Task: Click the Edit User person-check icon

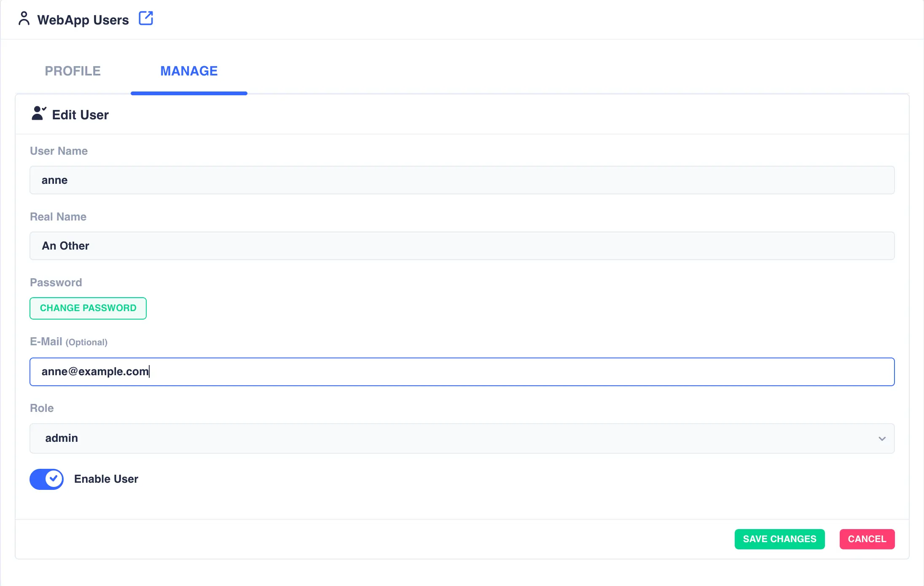Action: pos(38,113)
